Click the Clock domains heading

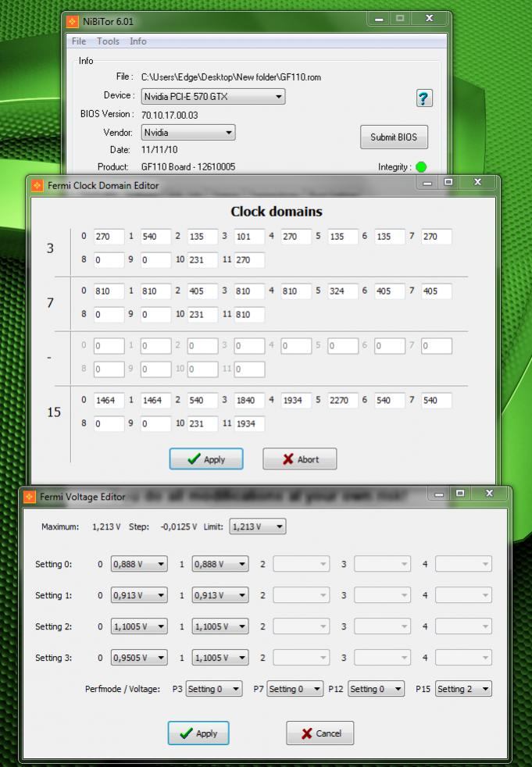(x=277, y=212)
